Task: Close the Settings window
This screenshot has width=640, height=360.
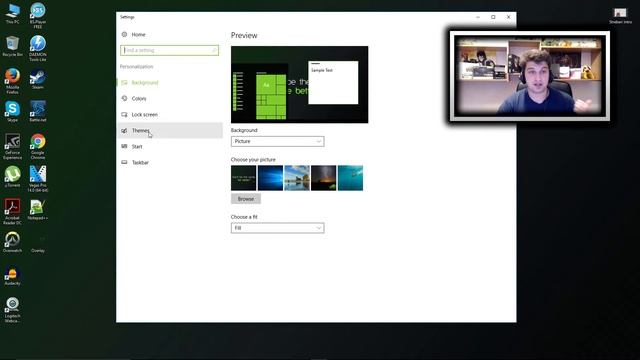Action: pyautogui.click(x=509, y=17)
